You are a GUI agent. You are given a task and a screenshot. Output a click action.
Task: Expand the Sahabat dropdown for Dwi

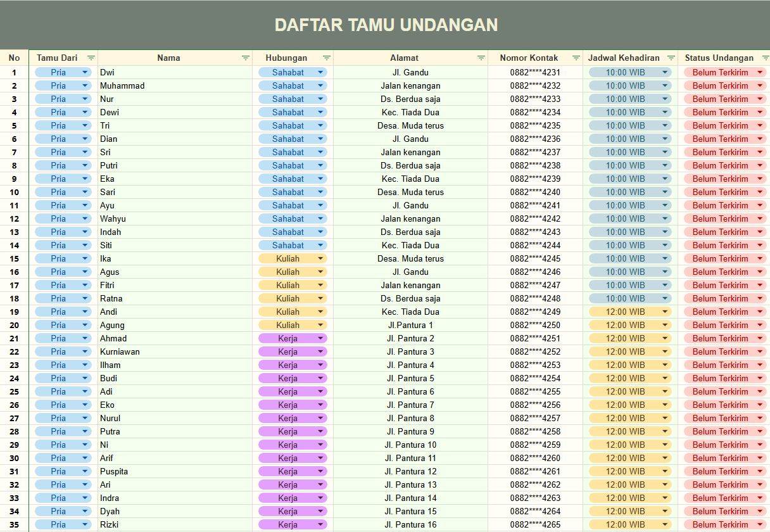pyautogui.click(x=320, y=72)
